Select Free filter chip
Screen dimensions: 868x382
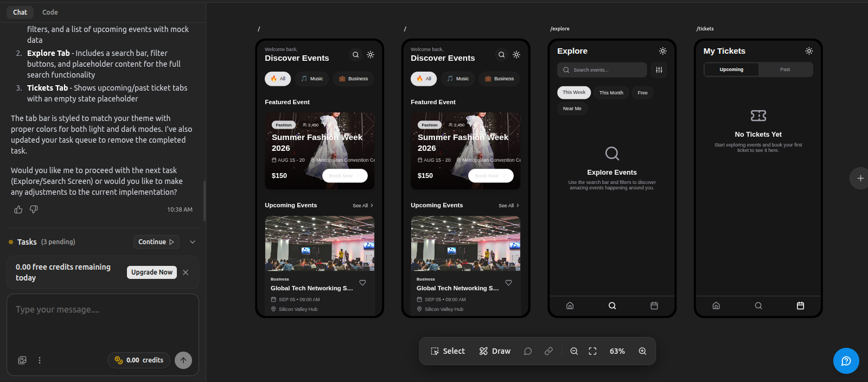tap(643, 93)
